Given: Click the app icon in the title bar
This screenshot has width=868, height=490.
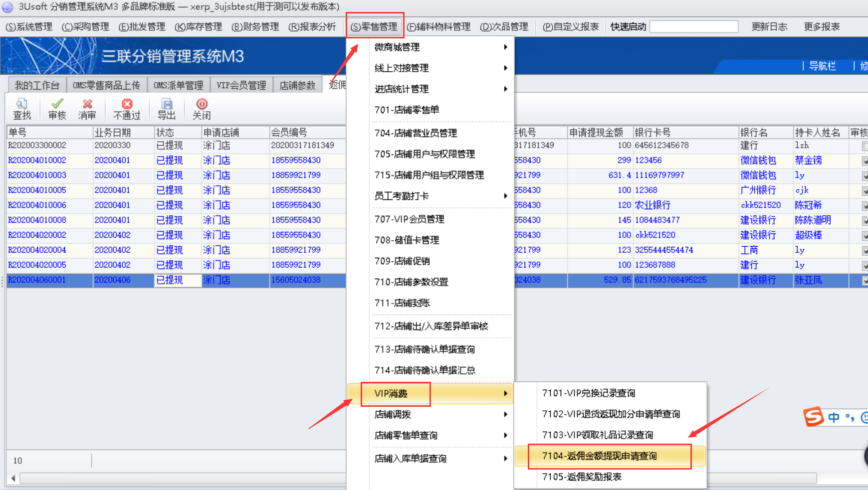Looking at the screenshot, I should pos(7,6).
